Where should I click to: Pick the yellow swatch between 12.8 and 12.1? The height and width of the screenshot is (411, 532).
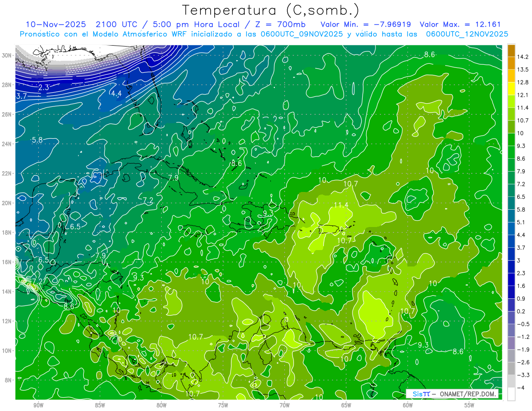(x=511, y=89)
